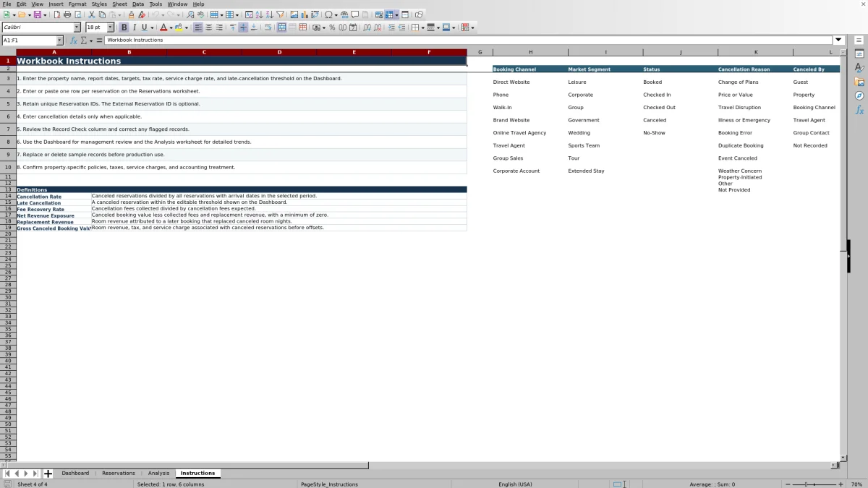Click the Insert Chart icon
The image size is (868, 488).
[x=304, y=14]
